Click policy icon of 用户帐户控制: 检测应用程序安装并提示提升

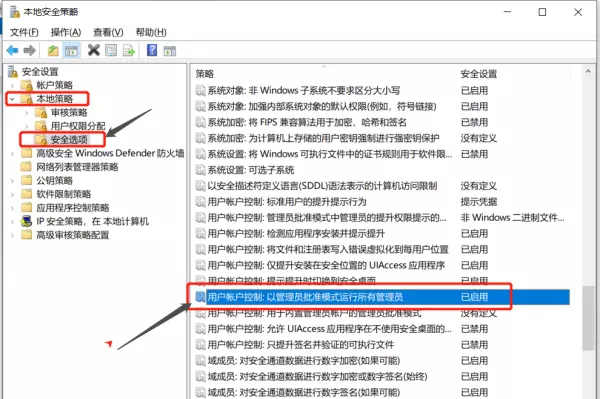pyautogui.click(x=200, y=233)
